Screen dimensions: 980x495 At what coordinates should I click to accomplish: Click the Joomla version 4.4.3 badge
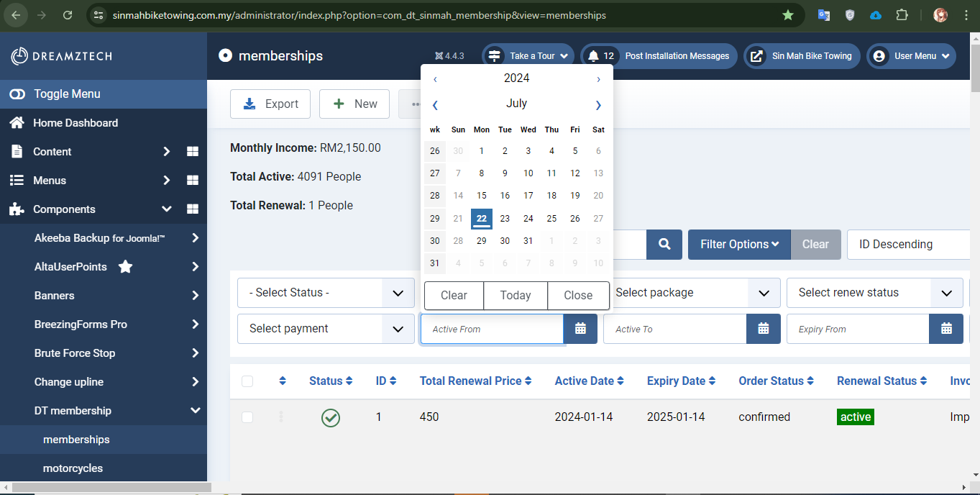[x=449, y=56]
